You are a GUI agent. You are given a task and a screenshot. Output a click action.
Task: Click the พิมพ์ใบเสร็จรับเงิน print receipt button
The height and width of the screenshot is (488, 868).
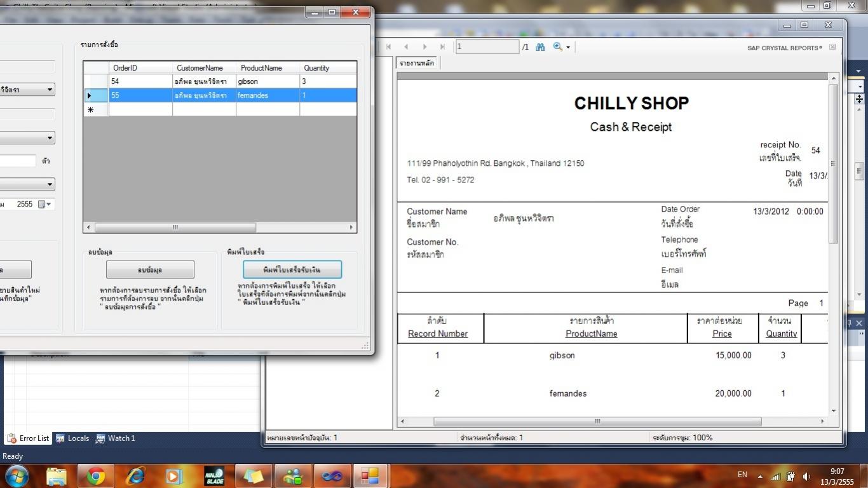[x=292, y=269]
